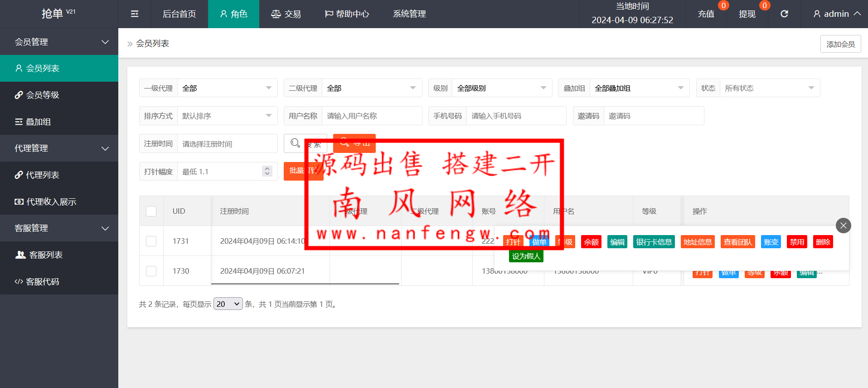Open the 所有状态 status dropdown
Image resolution: width=868 pixels, height=388 pixels.
click(769, 88)
